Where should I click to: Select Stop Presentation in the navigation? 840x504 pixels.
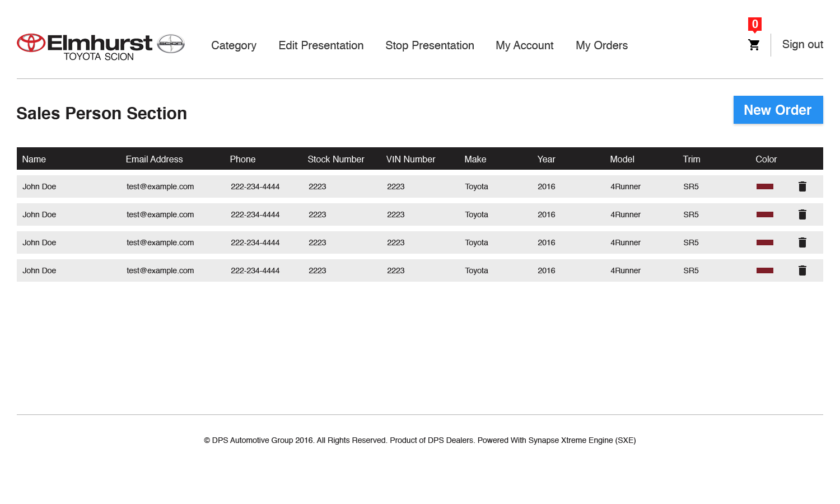click(x=430, y=45)
